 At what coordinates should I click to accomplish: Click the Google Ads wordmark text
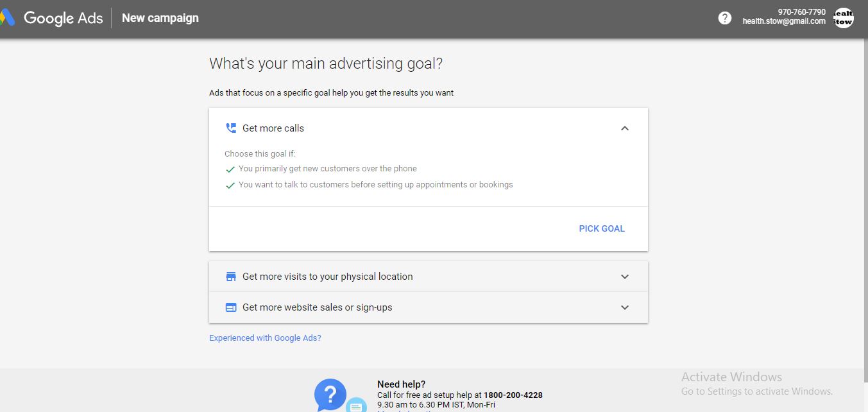64,18
